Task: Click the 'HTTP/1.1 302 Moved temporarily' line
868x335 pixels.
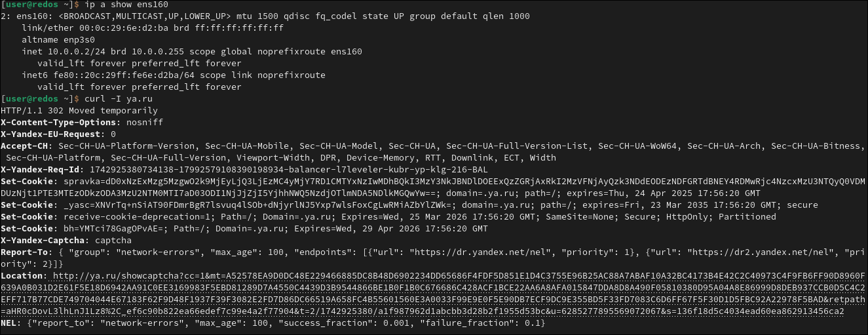Action: (79, 110)
